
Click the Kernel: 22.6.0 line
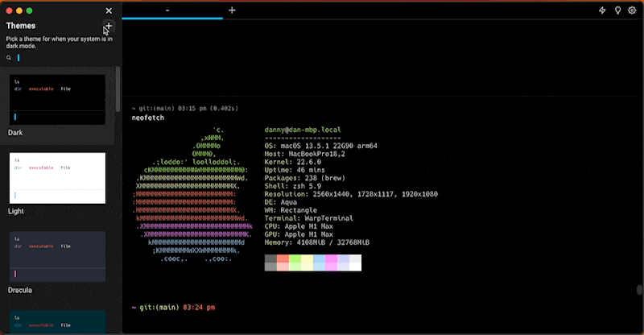point(292,162)
